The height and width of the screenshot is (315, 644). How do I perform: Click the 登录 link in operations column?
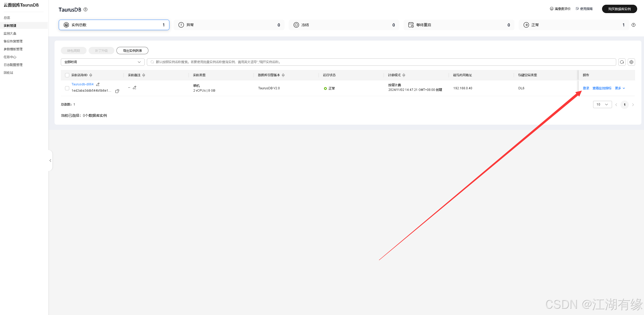(586, 88)
